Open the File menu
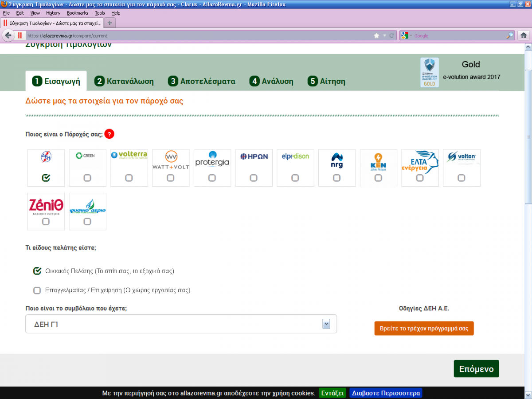Image resolution: width=532 pixels, height=399 pixels. pyautogui.click(x=6, y=13)
